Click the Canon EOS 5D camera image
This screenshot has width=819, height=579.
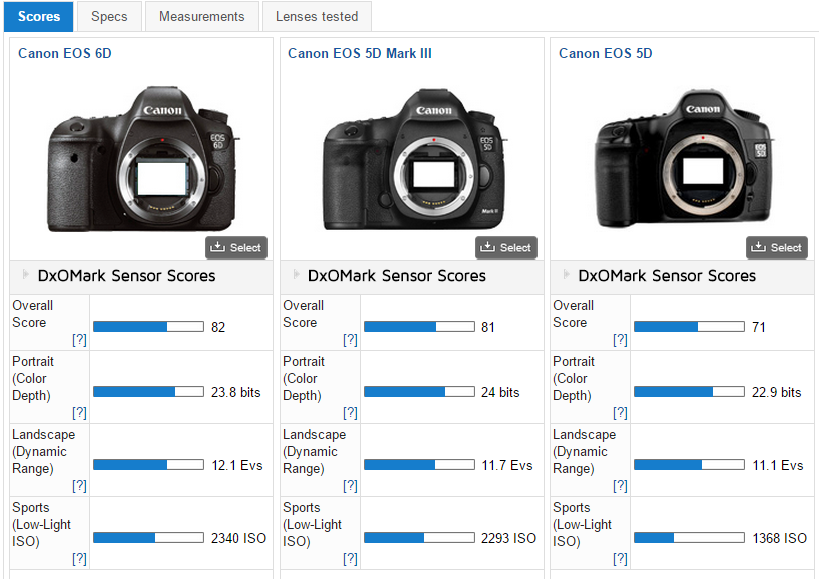pos(685,158)
